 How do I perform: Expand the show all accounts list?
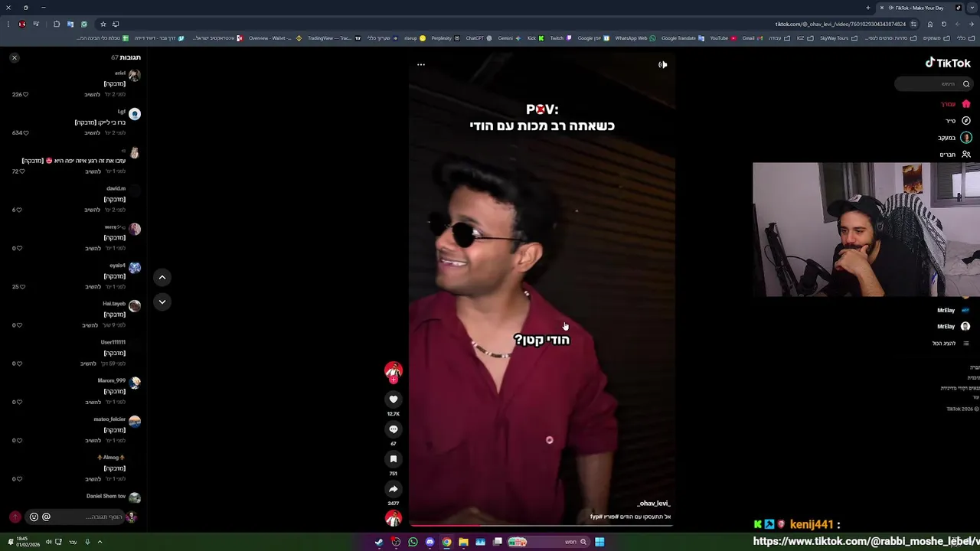(x=951, y=344)
